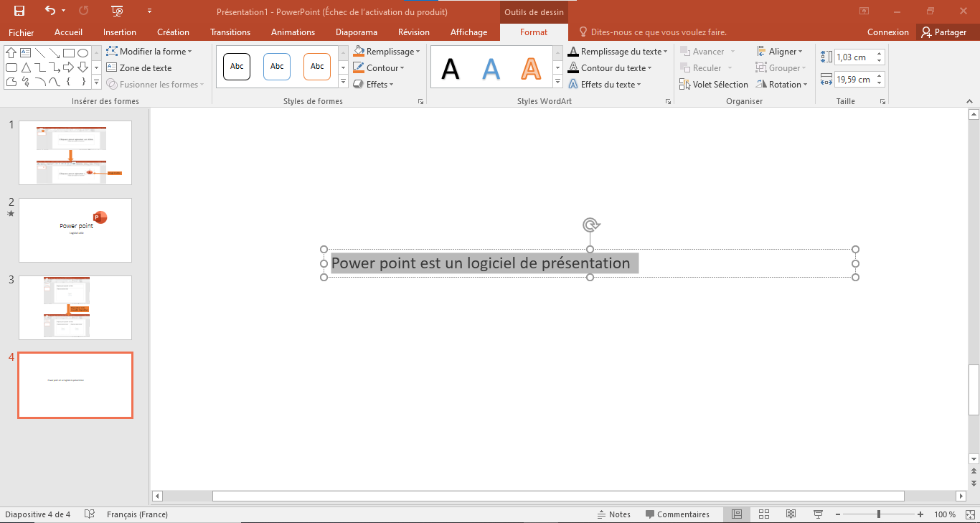Open Contour du texte dropdown
Viewport: 980px width, 523px height.
610,68
